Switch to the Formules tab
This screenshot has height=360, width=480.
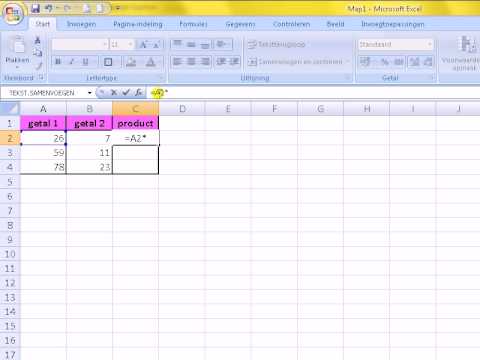tap(193, 24)
